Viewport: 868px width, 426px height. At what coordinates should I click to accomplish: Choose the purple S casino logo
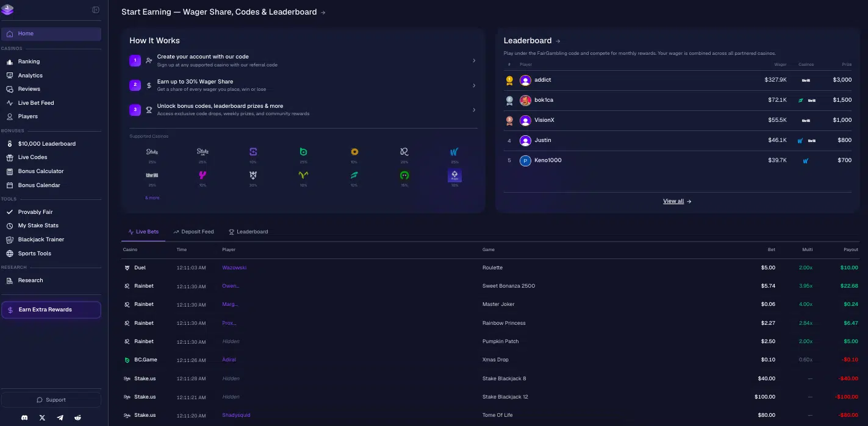click(253, 152)
